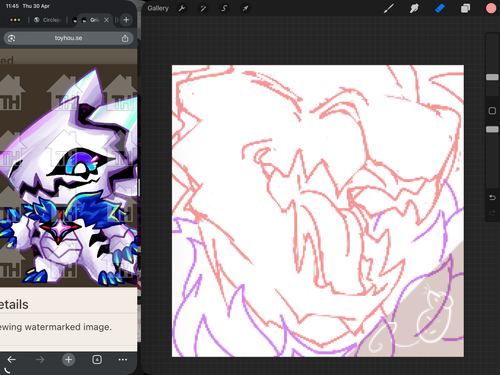Viewport: 500px width, 375px height.
Task: Tap the 11:45 clock in status bar
Action: (x=12, y=6)
